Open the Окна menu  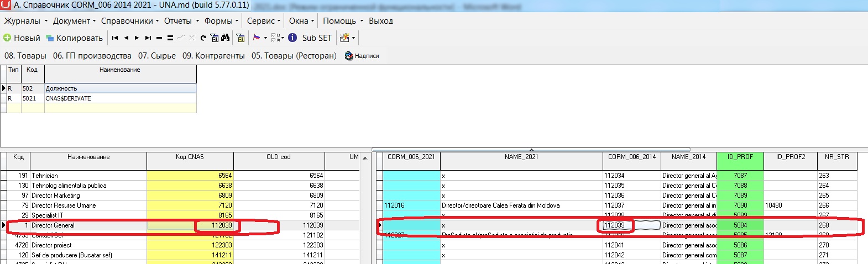tap(301, 21)
